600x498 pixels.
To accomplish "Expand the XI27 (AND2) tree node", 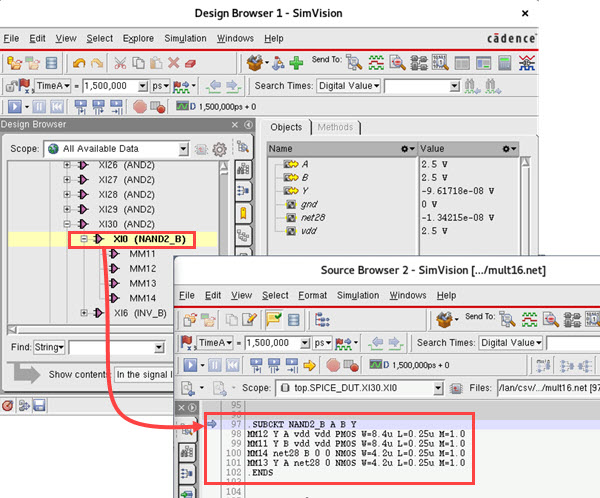I will click(67, 180).
